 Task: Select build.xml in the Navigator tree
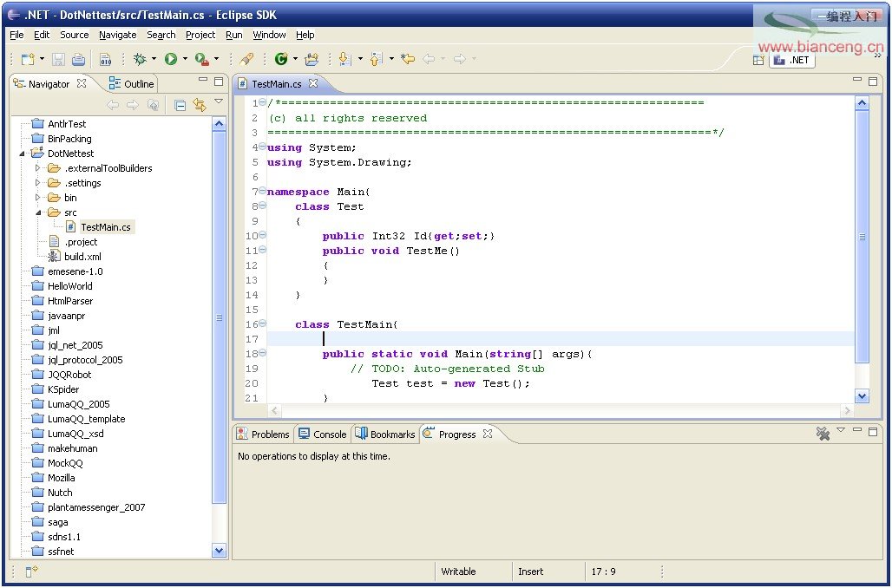[x=82, y=257]
